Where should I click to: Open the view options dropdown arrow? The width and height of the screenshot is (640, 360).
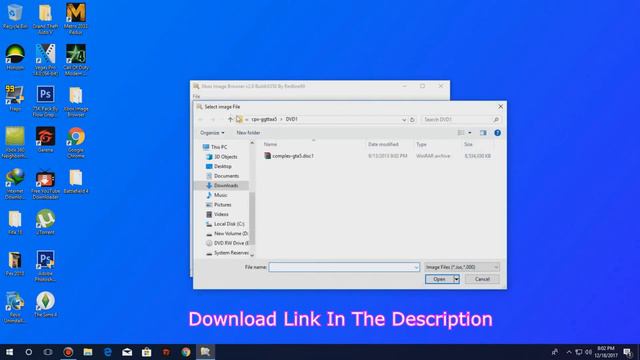[470, 133]
